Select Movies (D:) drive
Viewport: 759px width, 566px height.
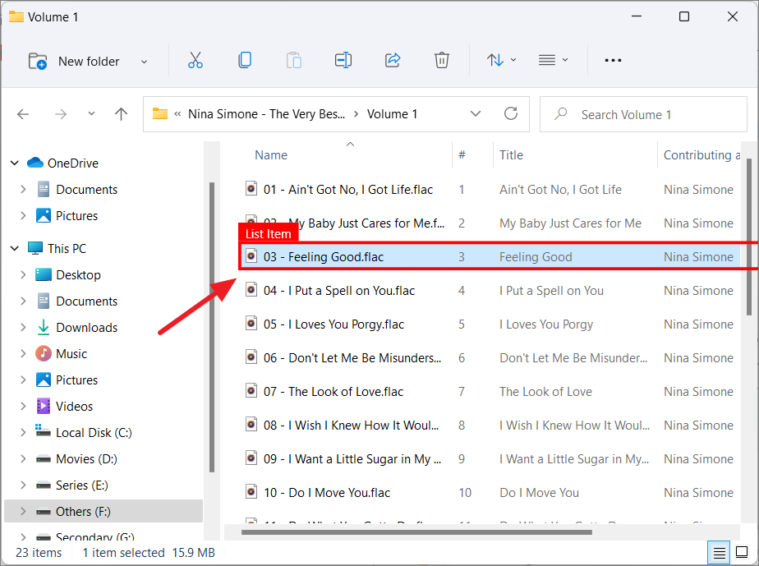76,459
